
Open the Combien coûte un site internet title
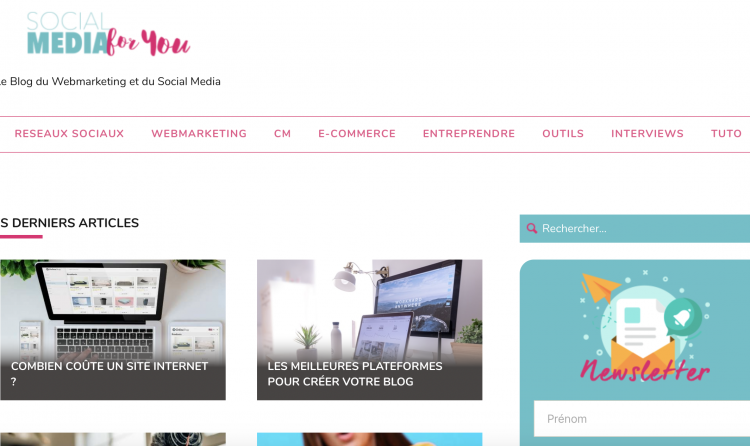(x=110, y=374)
